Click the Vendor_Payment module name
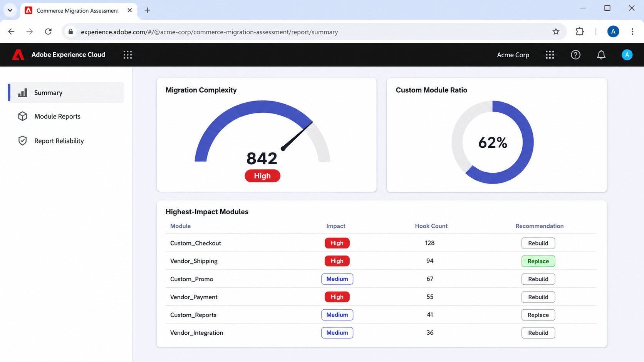 pos(194,297)
